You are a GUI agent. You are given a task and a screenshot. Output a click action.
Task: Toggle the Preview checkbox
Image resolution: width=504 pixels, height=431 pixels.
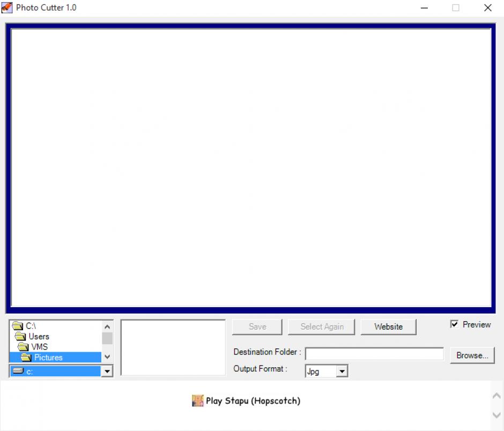tap(455, 325)
